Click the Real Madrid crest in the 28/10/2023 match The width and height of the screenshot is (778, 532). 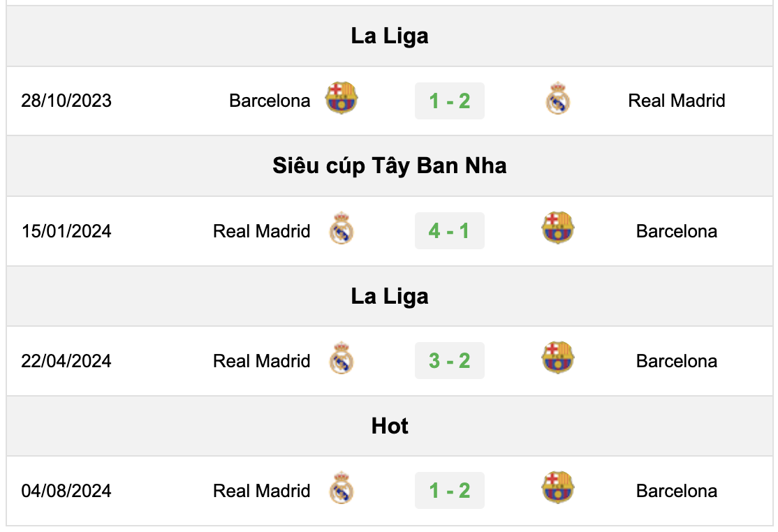(558, 98)
